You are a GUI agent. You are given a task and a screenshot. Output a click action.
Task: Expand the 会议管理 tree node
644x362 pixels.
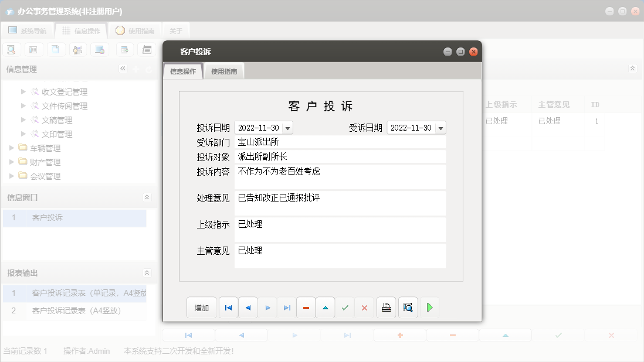[11, 176]
